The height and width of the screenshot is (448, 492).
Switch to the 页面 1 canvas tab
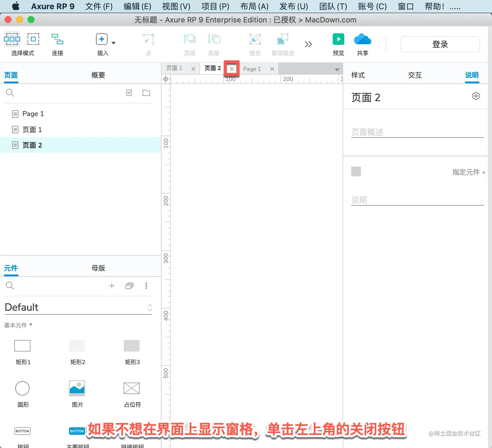[174, 68]
